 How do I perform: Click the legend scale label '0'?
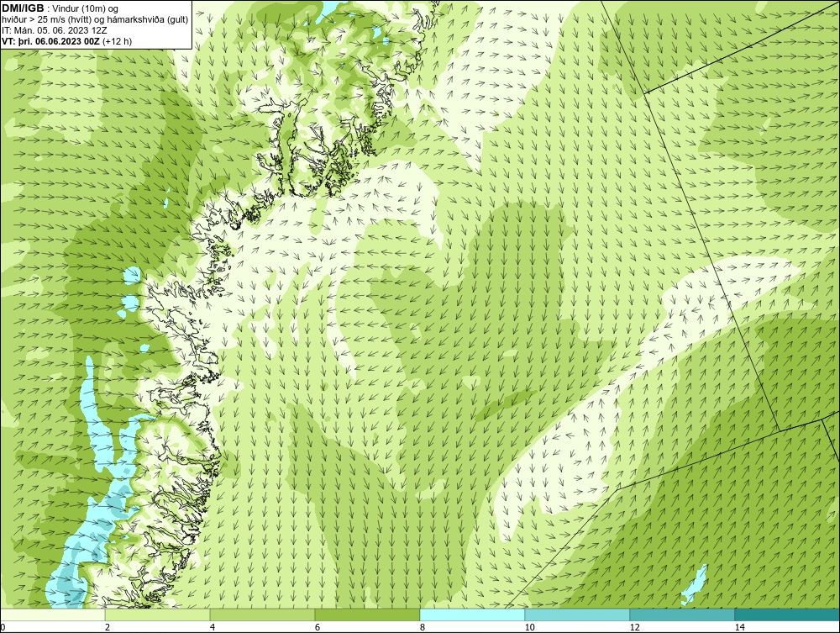(3, 627)
